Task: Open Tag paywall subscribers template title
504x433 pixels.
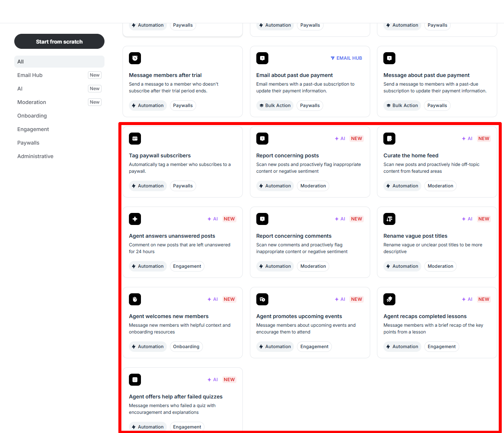Action: [x=160, y=155]
